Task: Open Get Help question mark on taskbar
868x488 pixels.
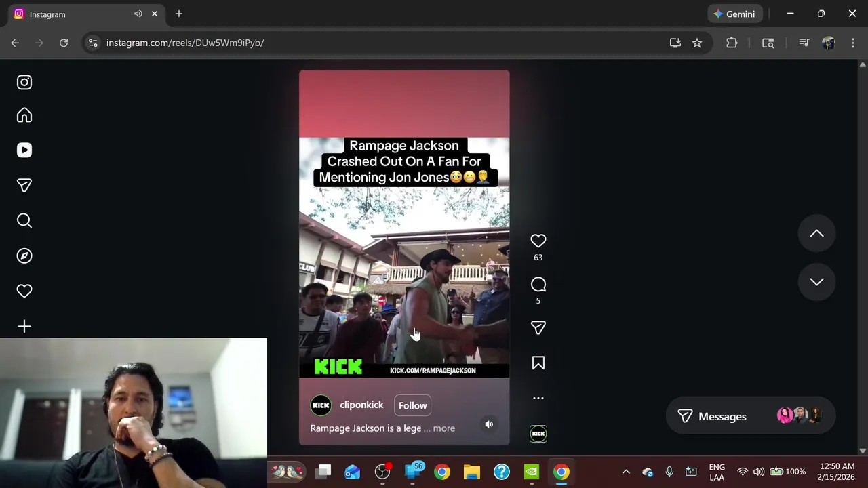Action: pos(502,472)
